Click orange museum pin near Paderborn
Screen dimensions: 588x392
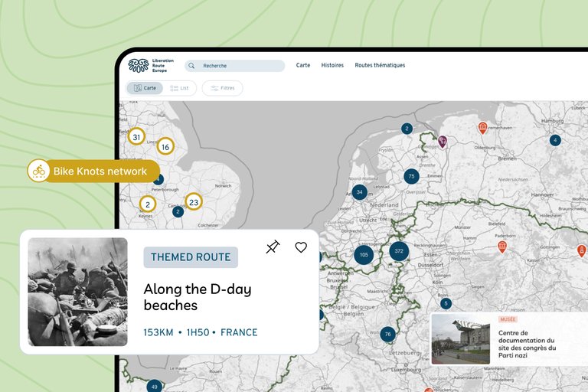click(x=502, y=247)
